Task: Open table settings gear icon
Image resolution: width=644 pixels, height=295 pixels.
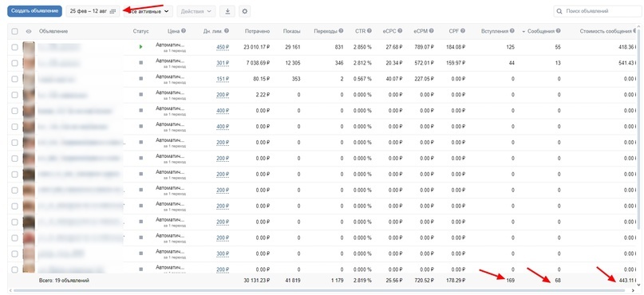Action: [245, 11]
